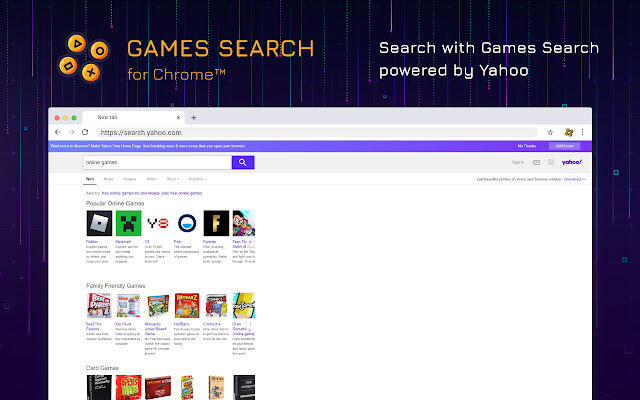
Task: Click the Sign In link
Action: click(518, 162)
